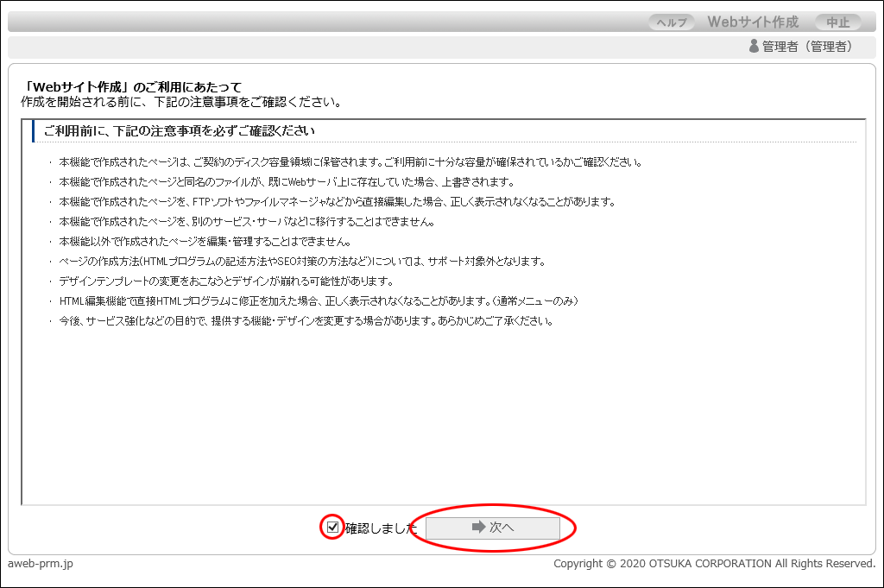This screenshot has width=884, height=588.
Task: Click aweb-prm.jp text in the footer
Action: pyautogui.click(x=41, y=564)
